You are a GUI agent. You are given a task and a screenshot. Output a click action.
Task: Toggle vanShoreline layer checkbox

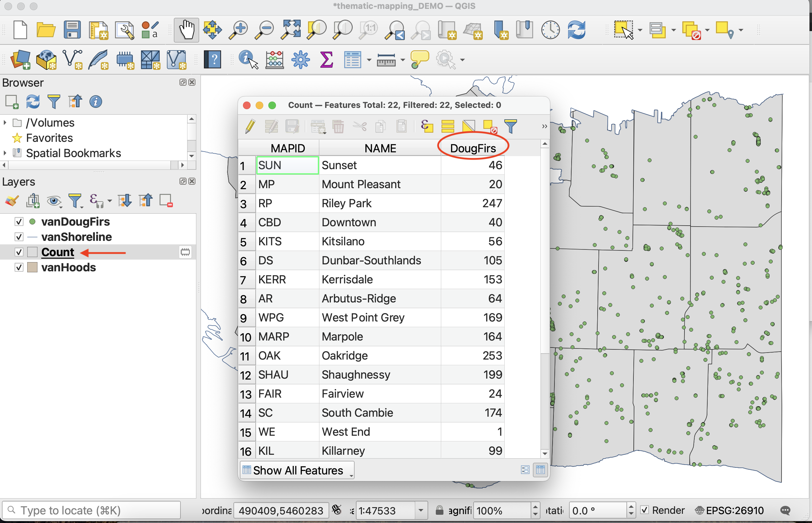point(19,237)
